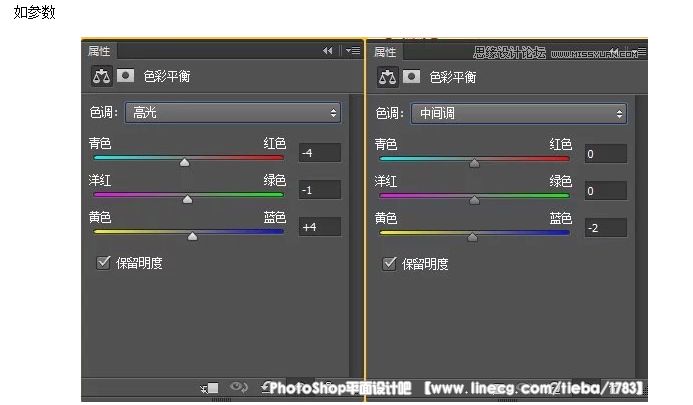This screenshot has width=693, height=405.
Task: Click the 蓝色 label in the 中间调 panel
Action: [x=560, y=218]
